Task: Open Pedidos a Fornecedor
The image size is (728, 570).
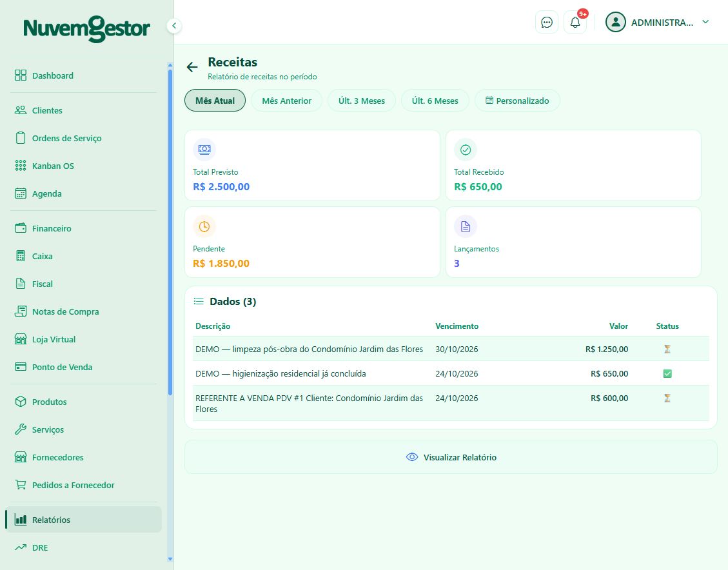Action: click(84, 485)
